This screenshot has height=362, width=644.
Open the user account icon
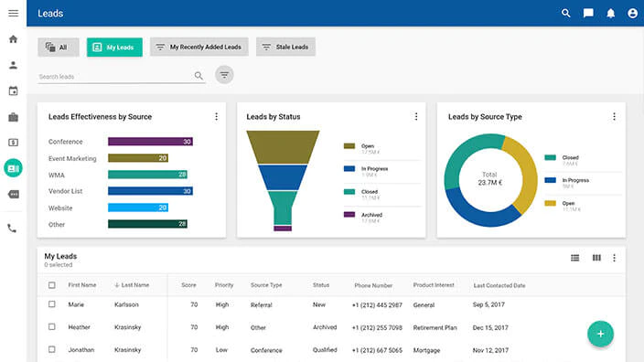(632, 13)
